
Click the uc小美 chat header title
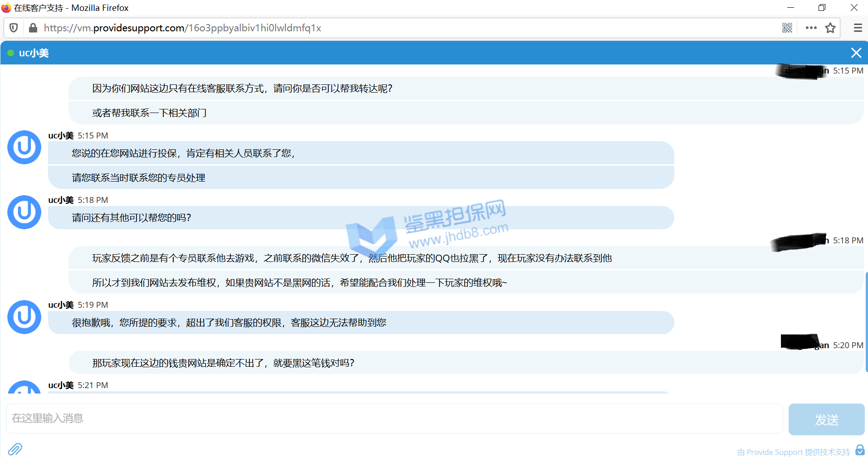34,53
